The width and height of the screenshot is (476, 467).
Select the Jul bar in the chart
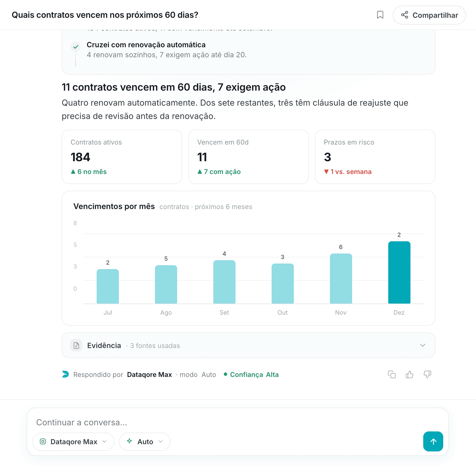click(x=108, y=286)
